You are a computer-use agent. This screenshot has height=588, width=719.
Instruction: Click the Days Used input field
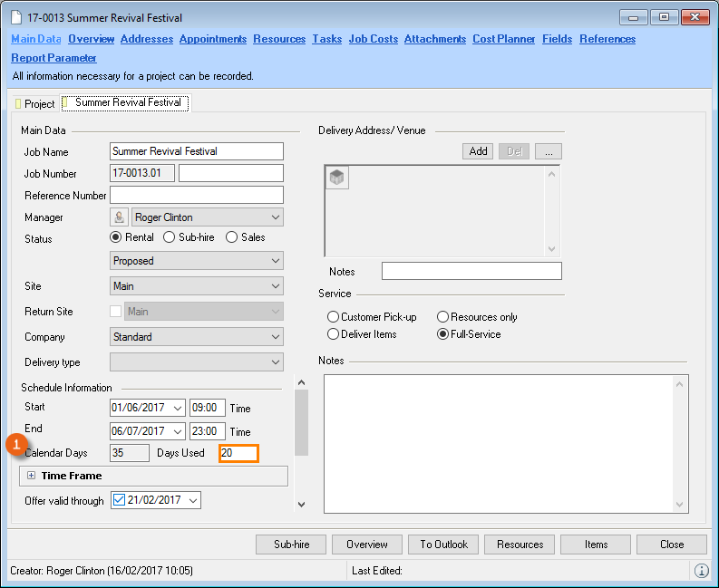238,453
